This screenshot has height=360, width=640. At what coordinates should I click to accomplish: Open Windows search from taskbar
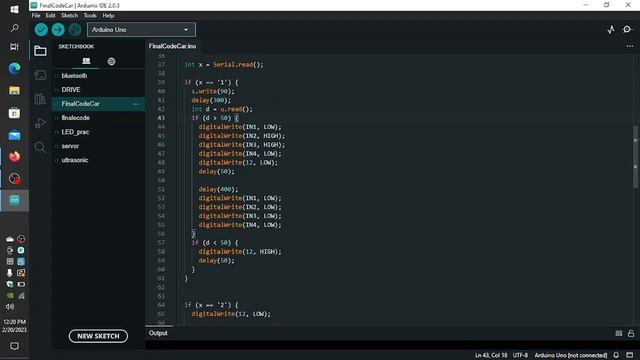click(x=14, y=28)
